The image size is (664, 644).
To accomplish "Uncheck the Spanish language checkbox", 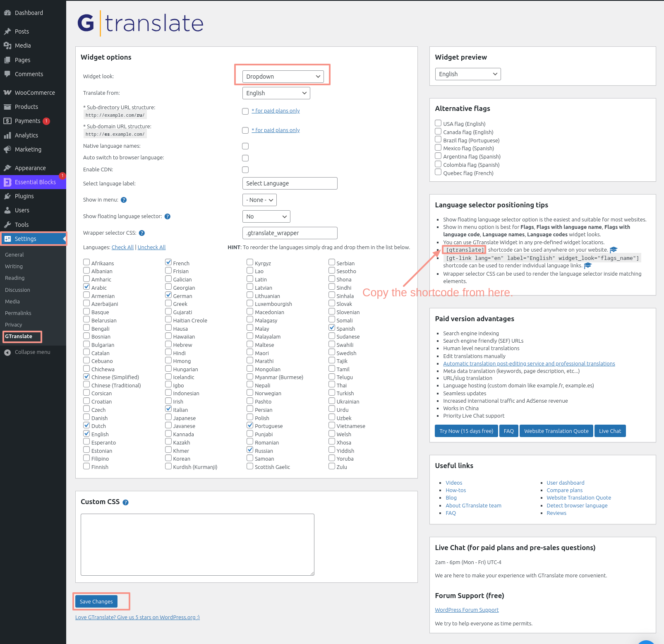I will 332,328.
